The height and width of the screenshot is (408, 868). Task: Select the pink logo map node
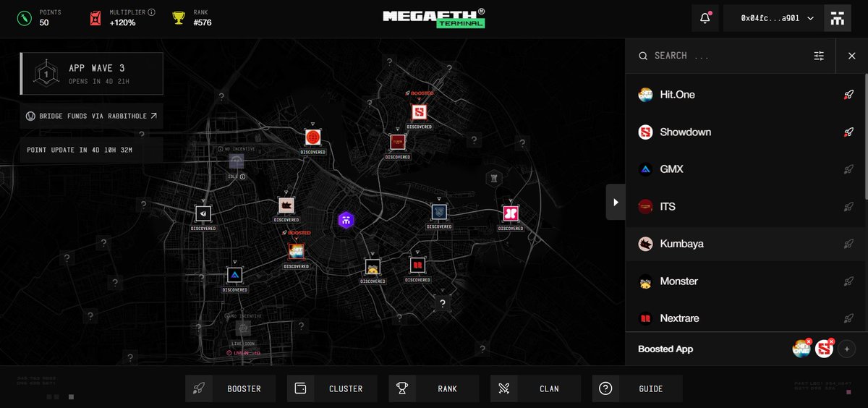click(x=511, y=213)
